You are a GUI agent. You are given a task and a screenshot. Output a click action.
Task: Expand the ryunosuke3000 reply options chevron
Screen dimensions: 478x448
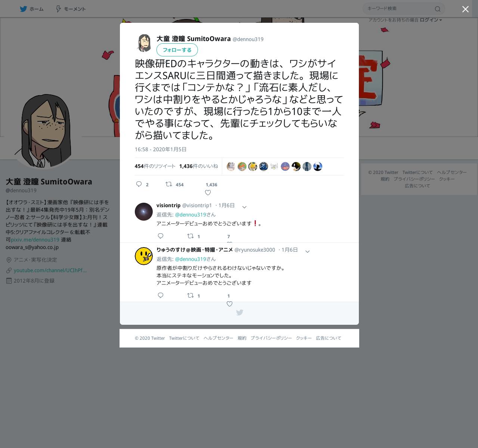click(x=307, y=252)
